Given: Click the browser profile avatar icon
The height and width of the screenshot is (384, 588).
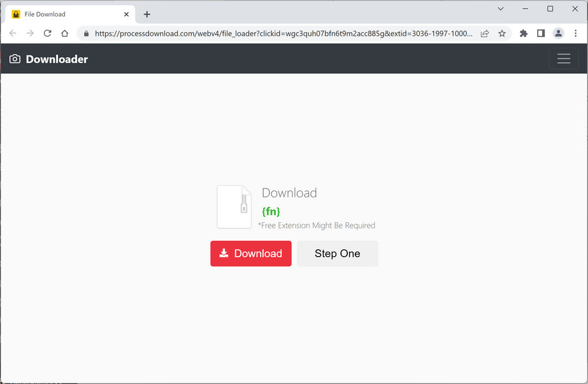Looking at the screenshot, I should [x=558, y=32].
